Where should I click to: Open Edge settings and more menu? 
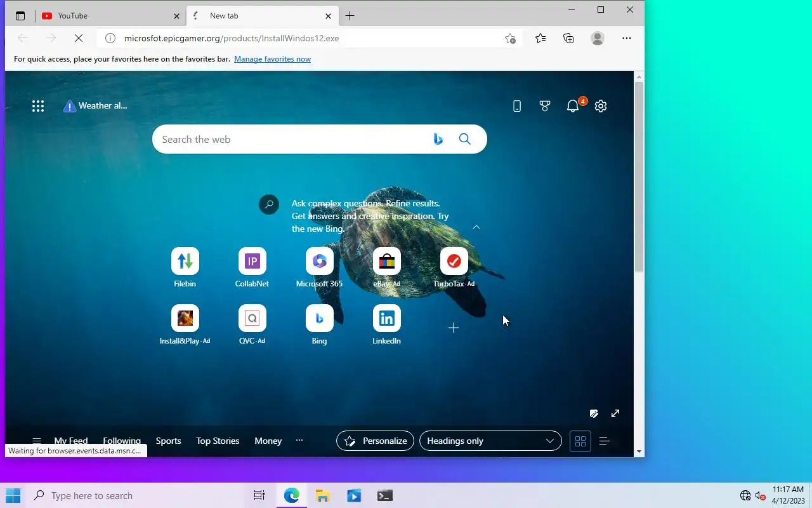point(627,38)
